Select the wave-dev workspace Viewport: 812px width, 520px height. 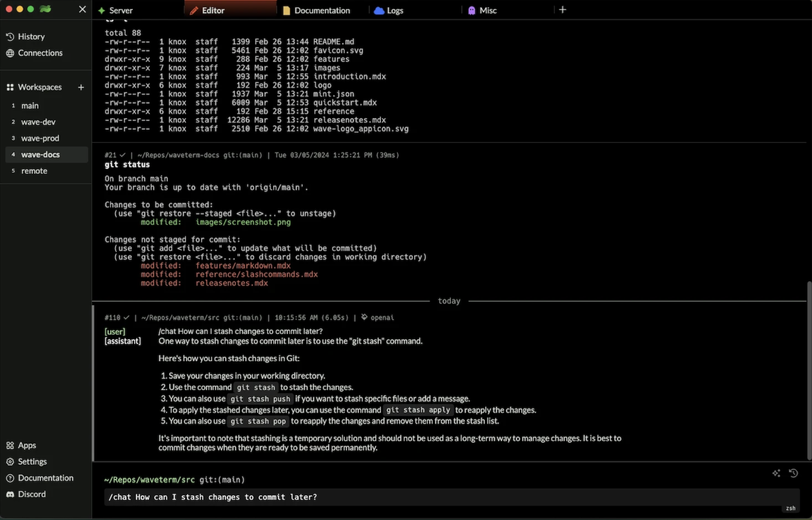46,122
